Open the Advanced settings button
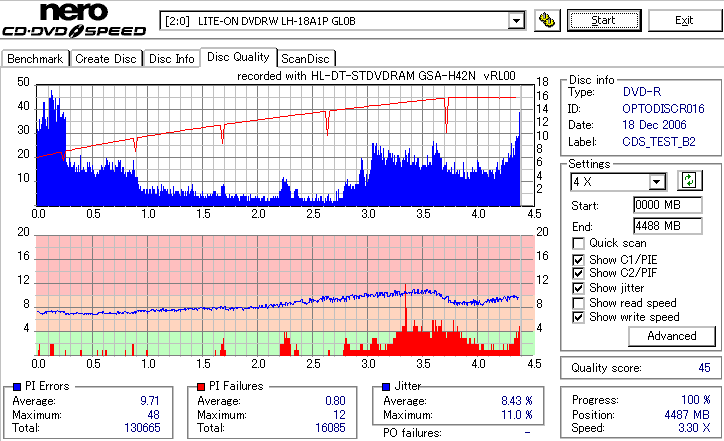724x441 pixels. coord(672,336)
